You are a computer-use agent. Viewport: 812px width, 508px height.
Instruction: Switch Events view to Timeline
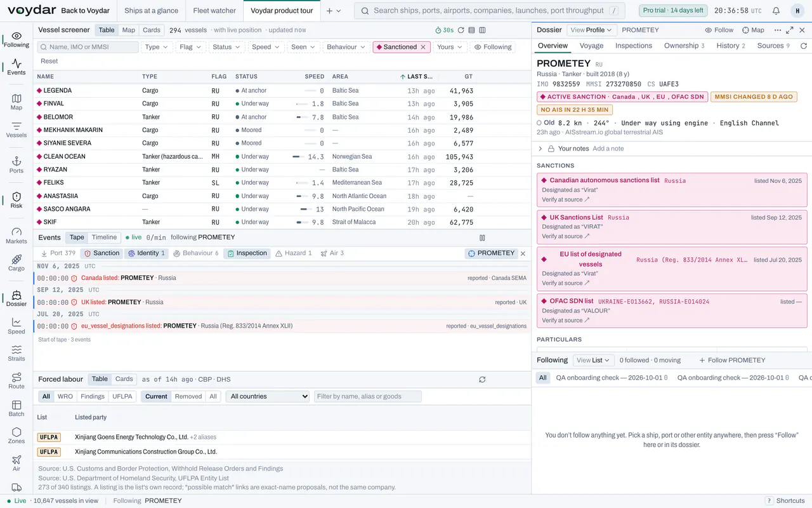(104, 237)
